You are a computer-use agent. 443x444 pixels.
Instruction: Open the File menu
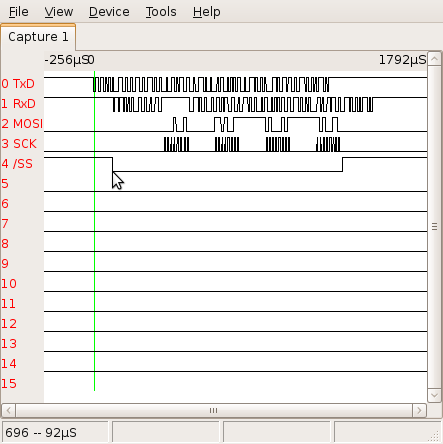coord(18,12)
